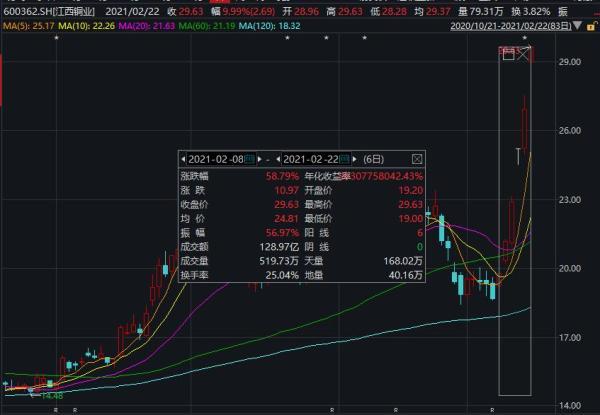This screenshot has width=600, height=415.
Task: Click the 26.00 price axis label
Action: click(569, 130)
